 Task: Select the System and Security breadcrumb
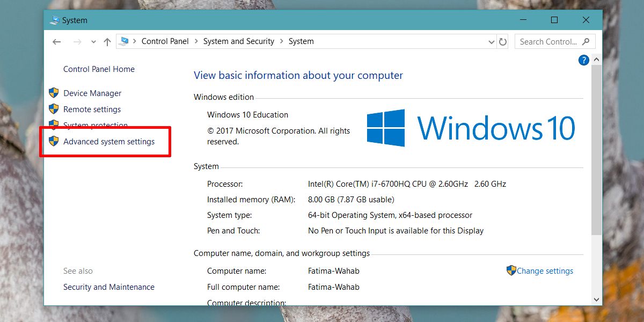click(239, 41)
